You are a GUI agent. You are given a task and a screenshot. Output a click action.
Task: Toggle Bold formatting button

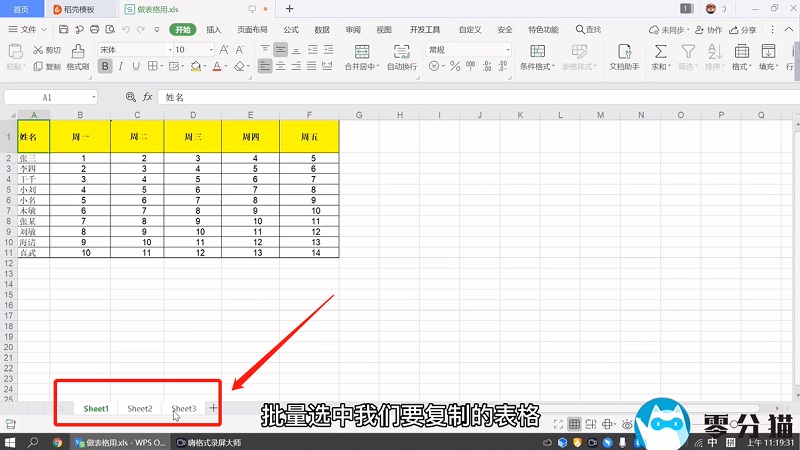pyautogui.click(x=104, y=67)
